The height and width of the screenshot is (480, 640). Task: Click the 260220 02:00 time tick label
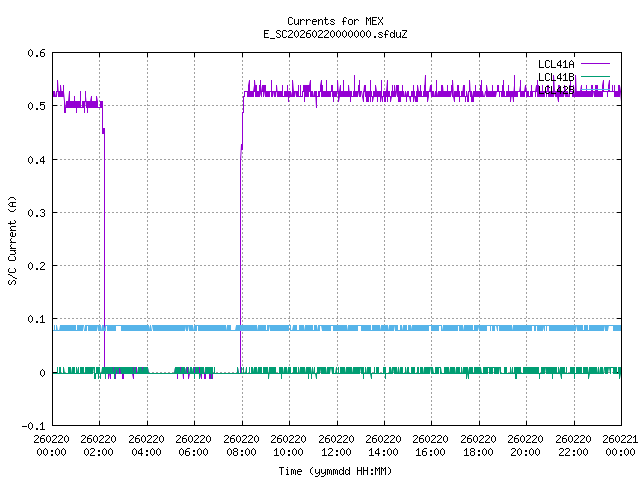(x=99, y=444)
